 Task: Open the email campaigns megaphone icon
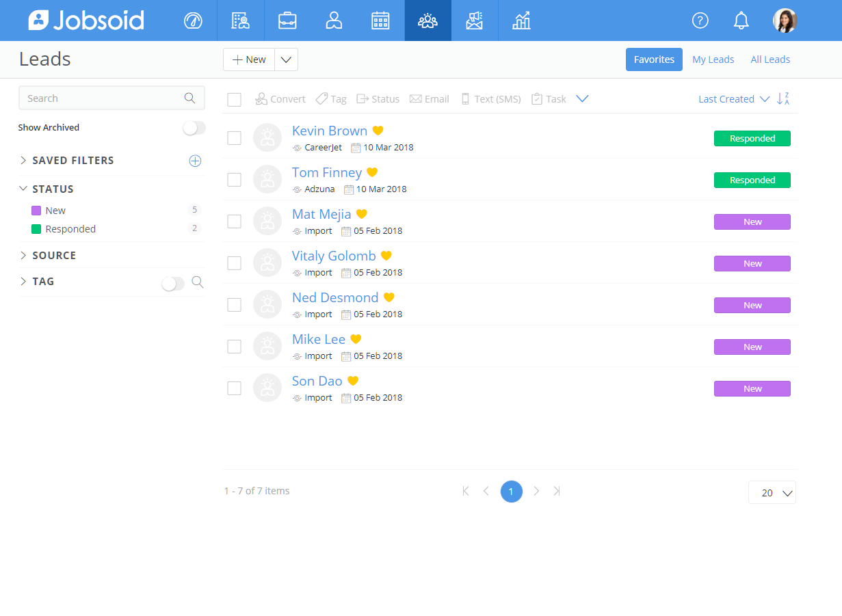tap(474, 21)
